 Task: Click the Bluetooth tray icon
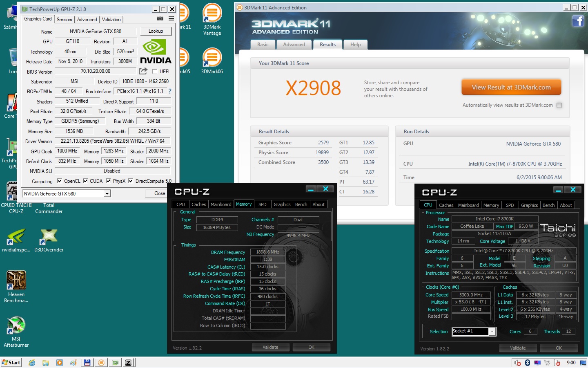point(527,363)
